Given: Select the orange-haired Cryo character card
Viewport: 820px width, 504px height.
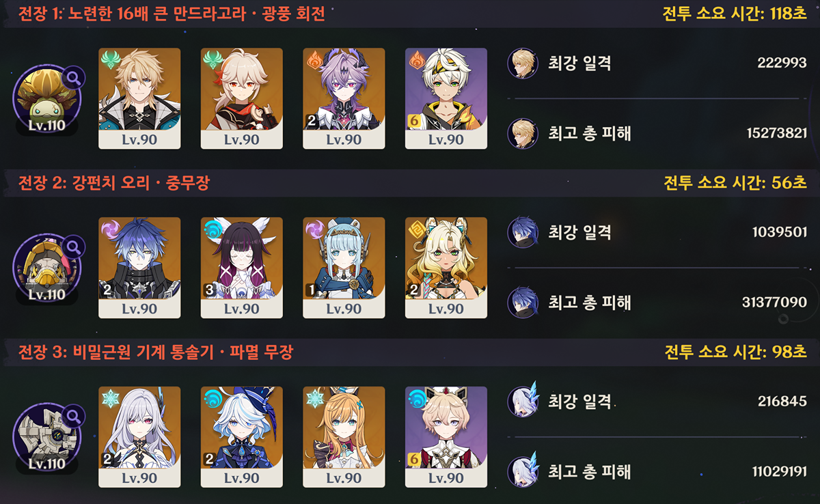Looking at the screenshot, I should tap(344, 437).
